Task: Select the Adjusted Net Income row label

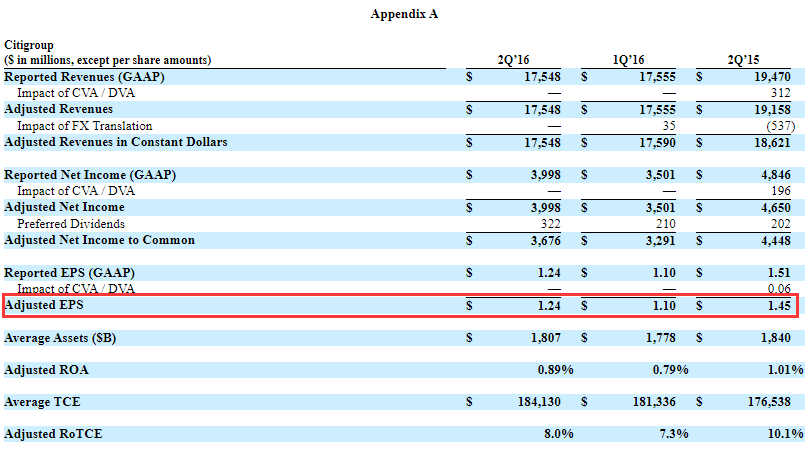Action: click(65, 207)
